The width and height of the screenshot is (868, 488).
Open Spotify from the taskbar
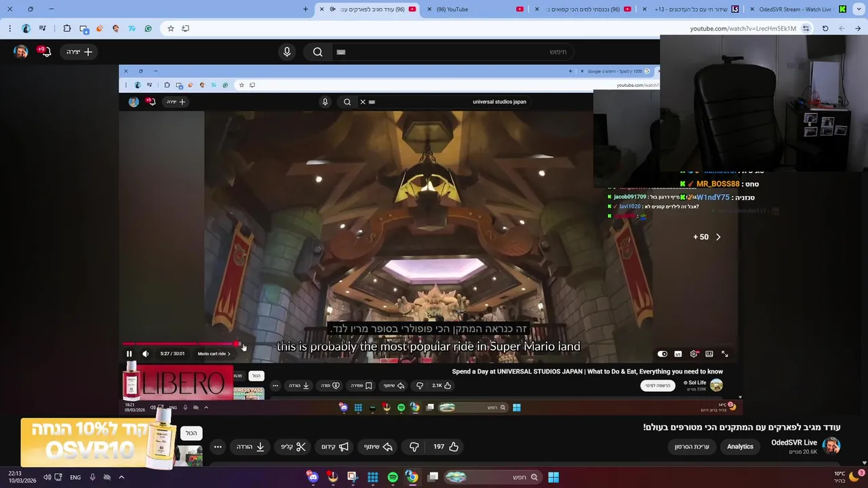393,477
